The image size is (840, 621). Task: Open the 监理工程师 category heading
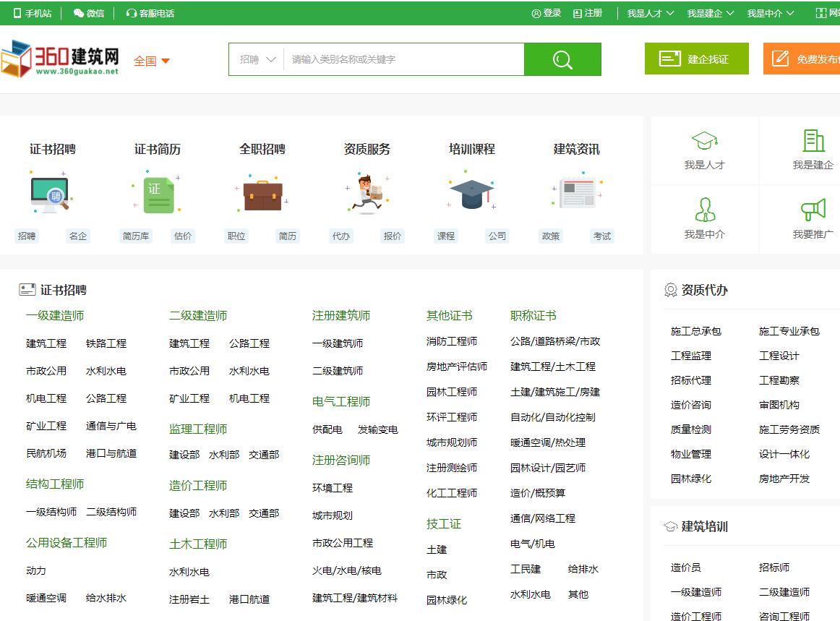(x=198, y=429)
